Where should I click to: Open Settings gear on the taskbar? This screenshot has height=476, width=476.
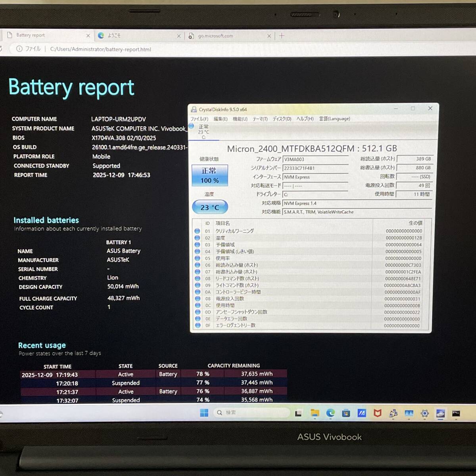click(425, 413)
